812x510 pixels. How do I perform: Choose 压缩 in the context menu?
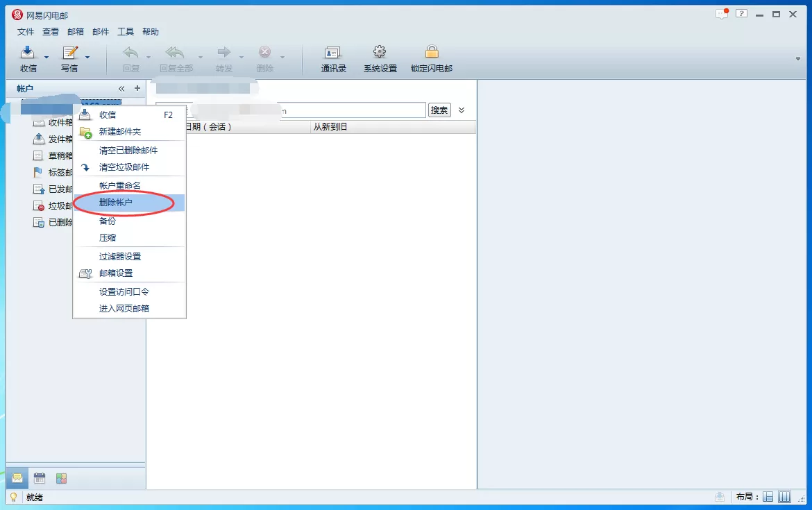coord(129,238)
